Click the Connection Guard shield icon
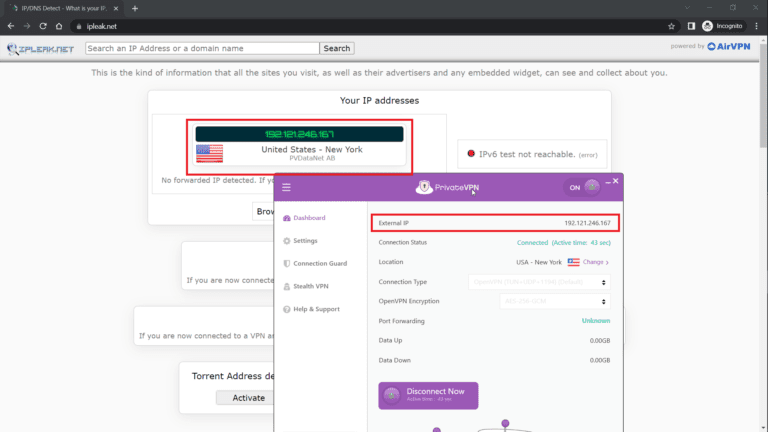 (287, 264)
